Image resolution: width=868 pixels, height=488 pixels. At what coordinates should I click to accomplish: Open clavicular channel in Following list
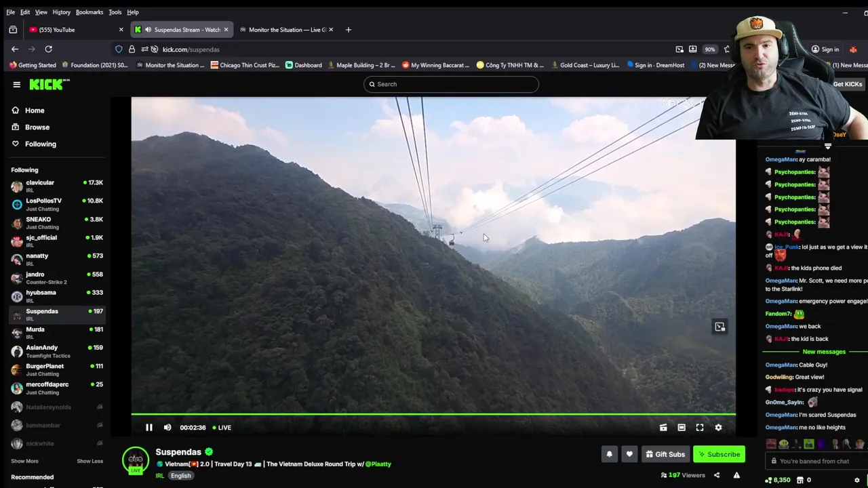(x=57, y=186)
